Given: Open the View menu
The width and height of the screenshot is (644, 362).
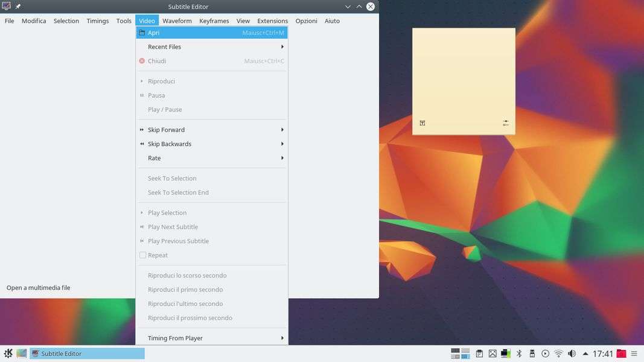Looking at the screenshot, I should tap(243, 21).
